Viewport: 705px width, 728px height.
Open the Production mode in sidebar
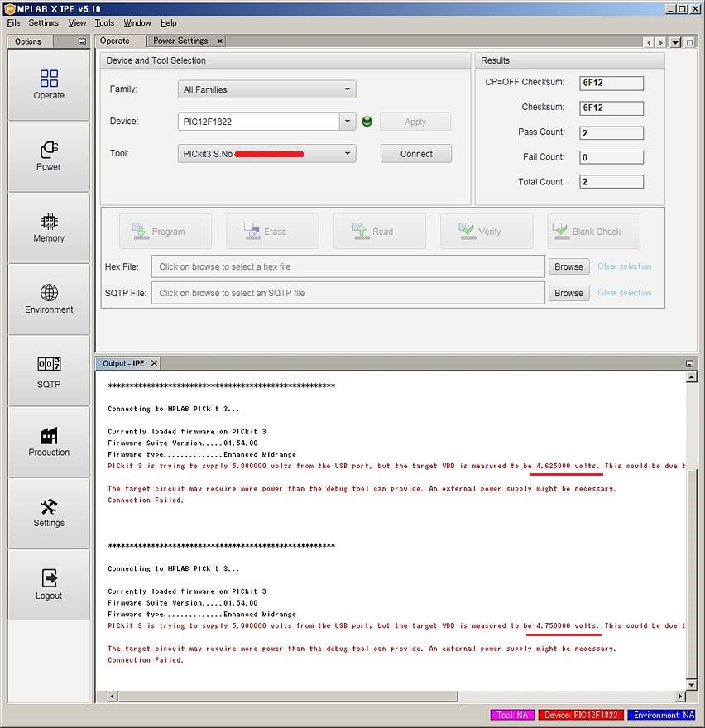[x=49, y=442]
